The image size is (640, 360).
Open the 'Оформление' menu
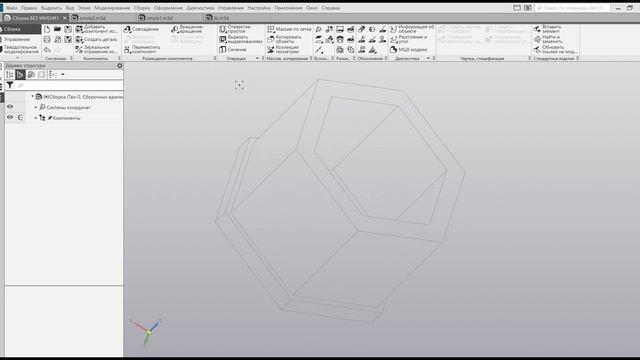(x=168, y=8)
